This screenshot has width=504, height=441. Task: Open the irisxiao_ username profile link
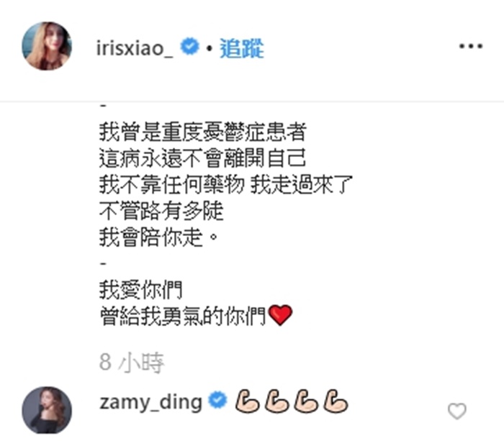[135, 48]
